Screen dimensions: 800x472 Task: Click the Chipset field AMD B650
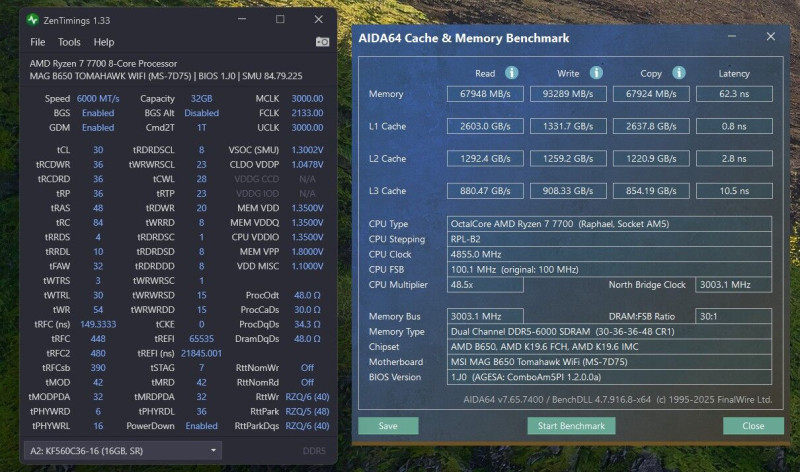pos(609,346)
